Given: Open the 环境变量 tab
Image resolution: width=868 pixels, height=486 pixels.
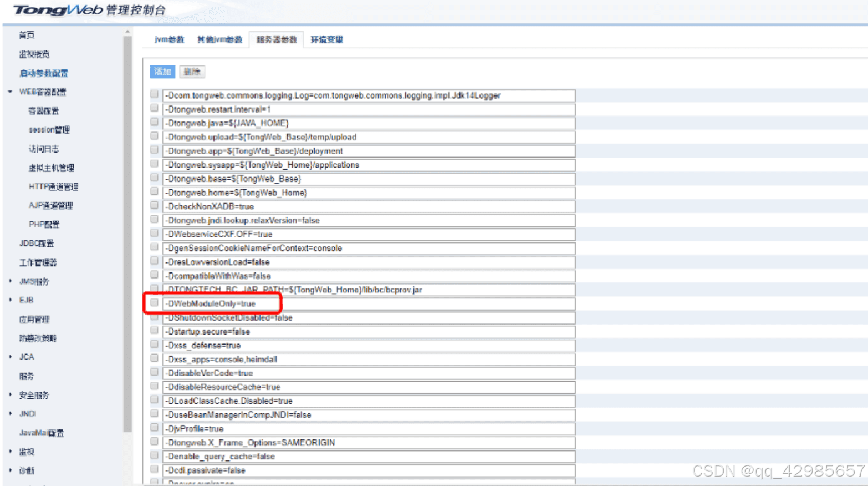Looking at the screenshot, I should (326, 39).
